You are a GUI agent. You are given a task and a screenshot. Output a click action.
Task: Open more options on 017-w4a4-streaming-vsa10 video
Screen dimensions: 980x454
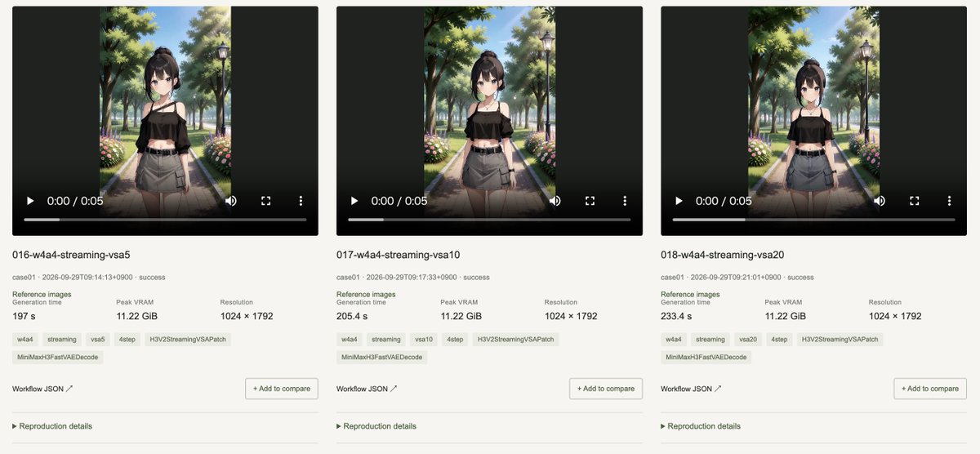tap(625, 201)
